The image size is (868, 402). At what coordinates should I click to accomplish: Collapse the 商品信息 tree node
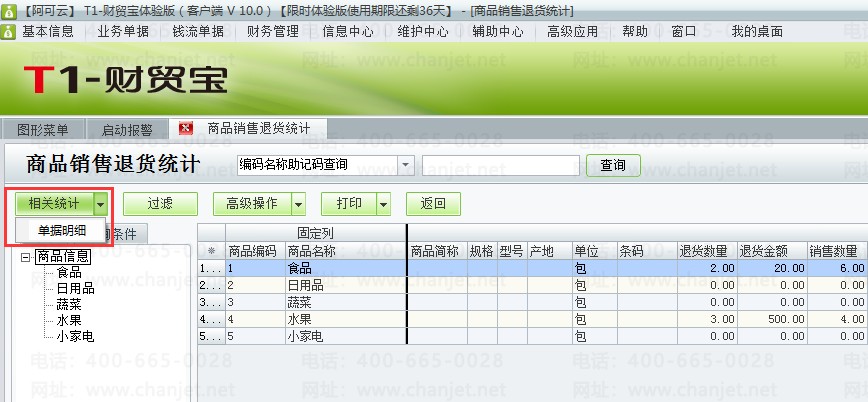(x=25, y=257)
